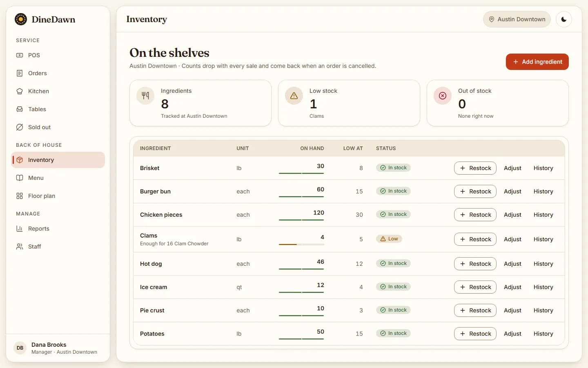The height and width of the screenshot is (368, 588).
Task: Open the POS page
Action: [x=58, y=55]
